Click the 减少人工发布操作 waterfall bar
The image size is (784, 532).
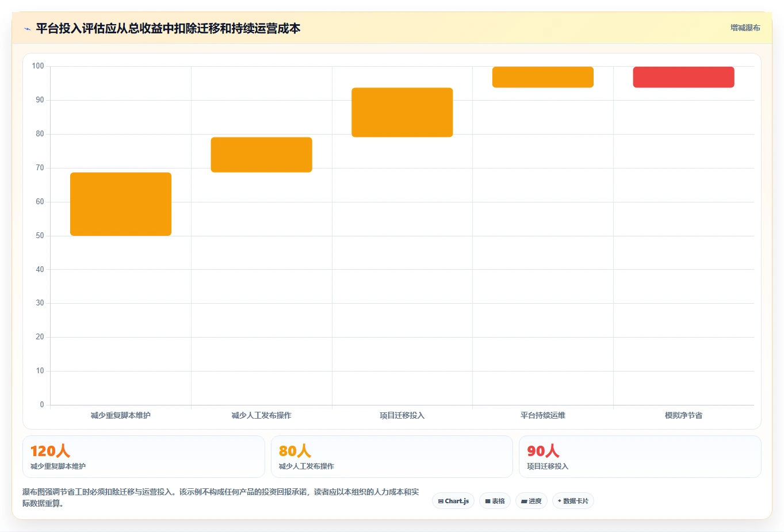[x=262, y=155]
